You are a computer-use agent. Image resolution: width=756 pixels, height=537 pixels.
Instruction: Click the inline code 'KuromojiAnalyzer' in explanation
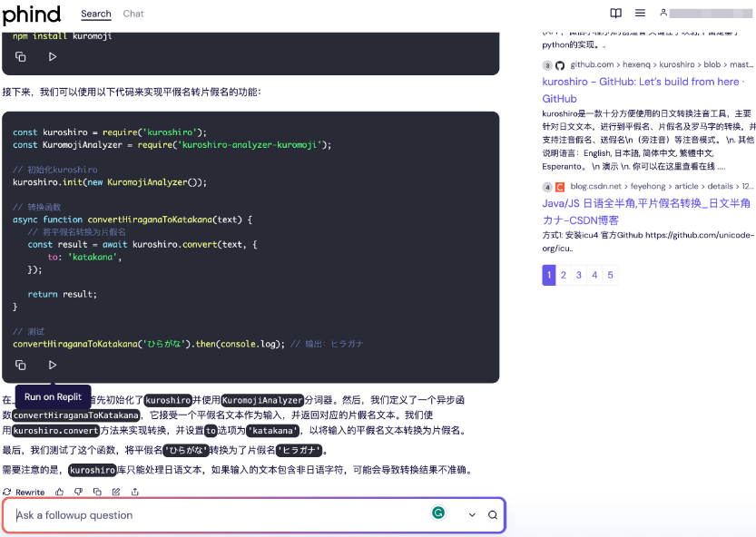pos(262,400)
